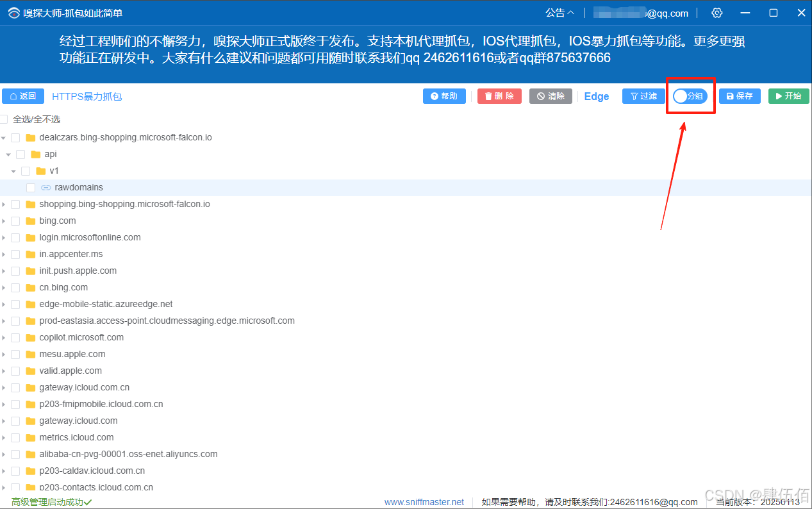
Task: Click the link icon beside rawdomains
Action: coord(46,187)
